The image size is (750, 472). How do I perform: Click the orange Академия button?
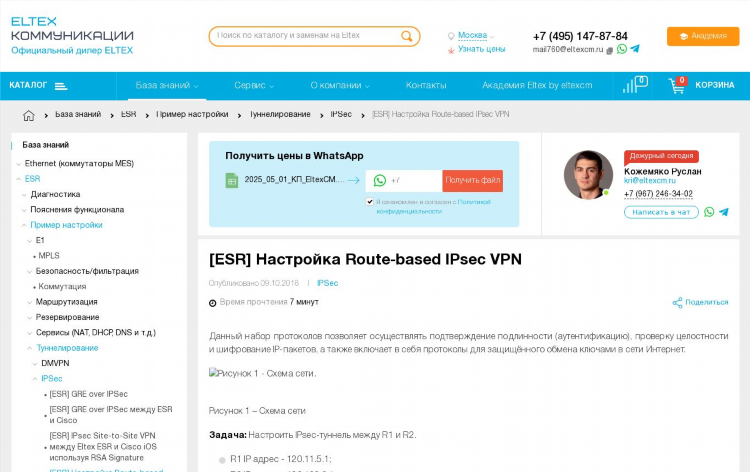coord(703,36)
